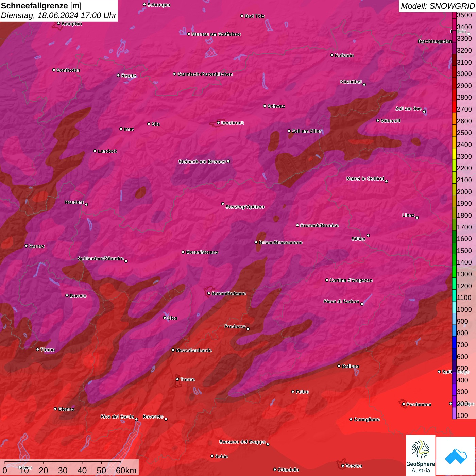Click the Schio label

click(x=221, y=456)
